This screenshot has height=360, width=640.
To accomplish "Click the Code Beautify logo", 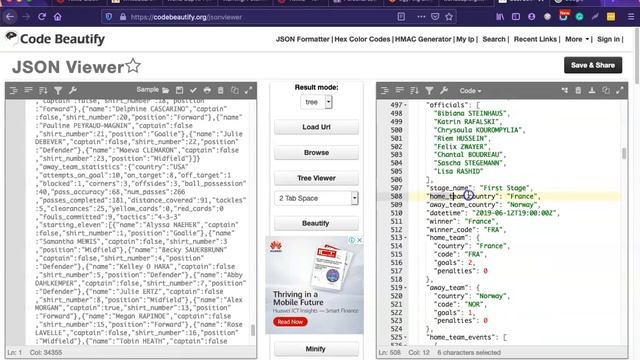I will 55,39.
